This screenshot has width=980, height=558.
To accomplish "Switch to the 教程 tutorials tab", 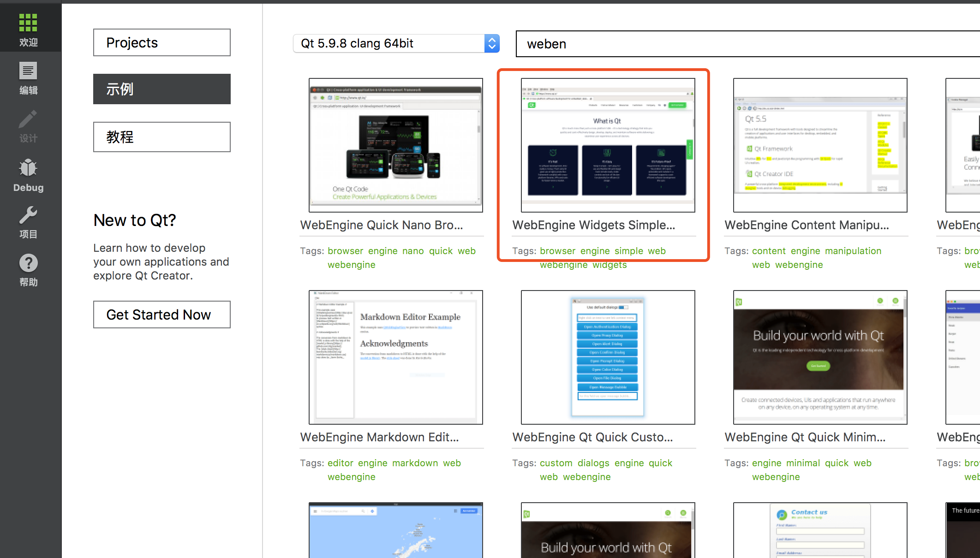I will (162, 137).
